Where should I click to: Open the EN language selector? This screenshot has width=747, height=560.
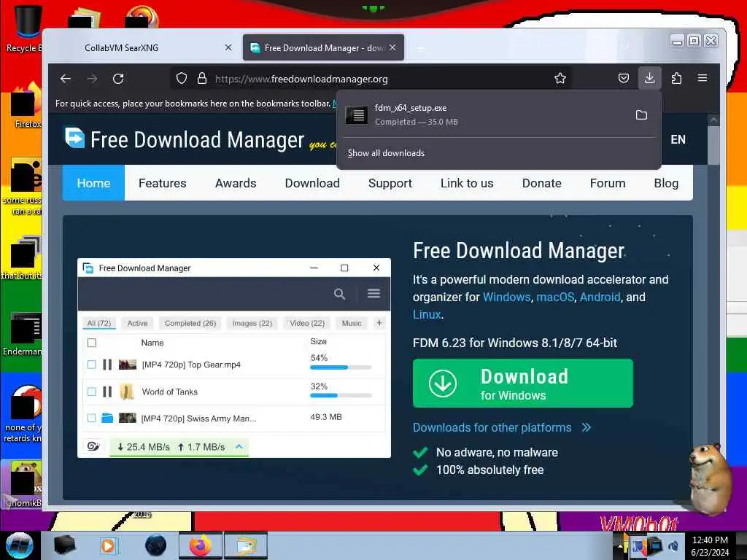[x=678, y=139]
